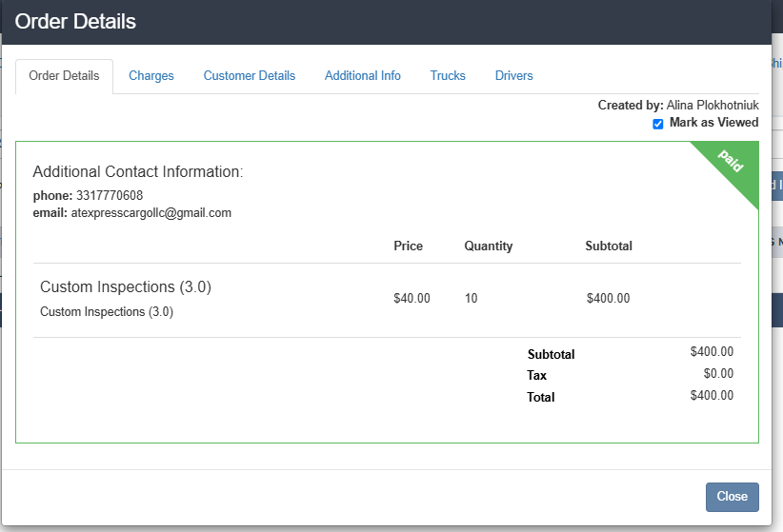Click the Additional Contact Information heading
Screen dimensions: 783x532
tap(138, 171)
